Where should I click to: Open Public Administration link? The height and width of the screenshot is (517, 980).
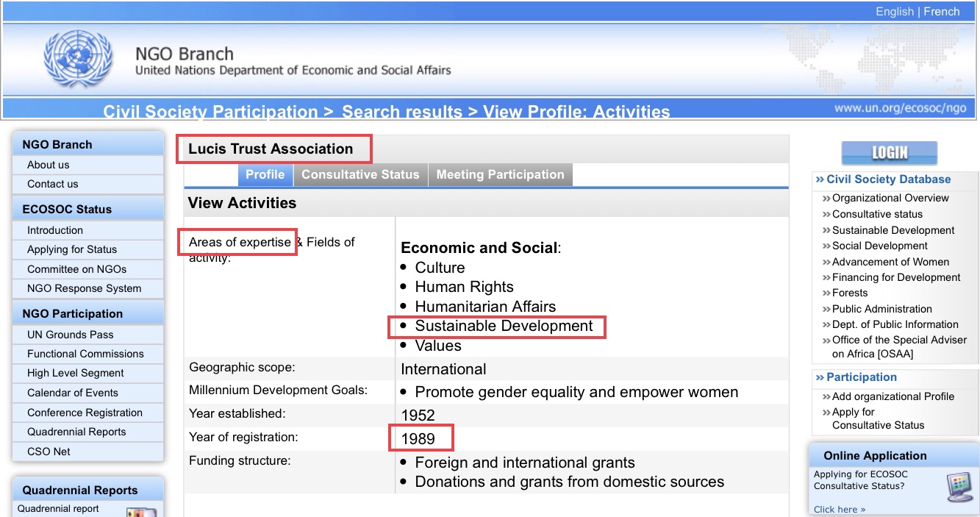[x=882, y=309]
